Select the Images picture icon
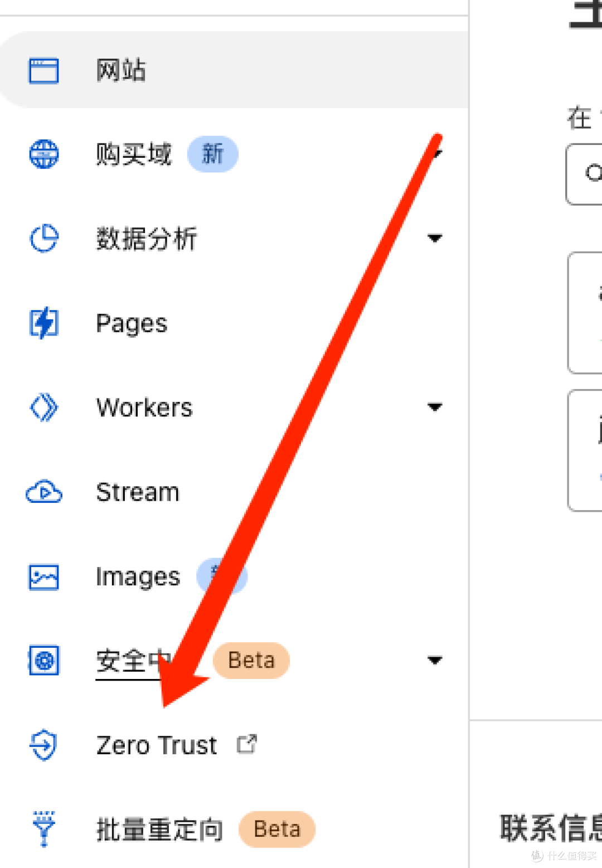 [43, 577]
